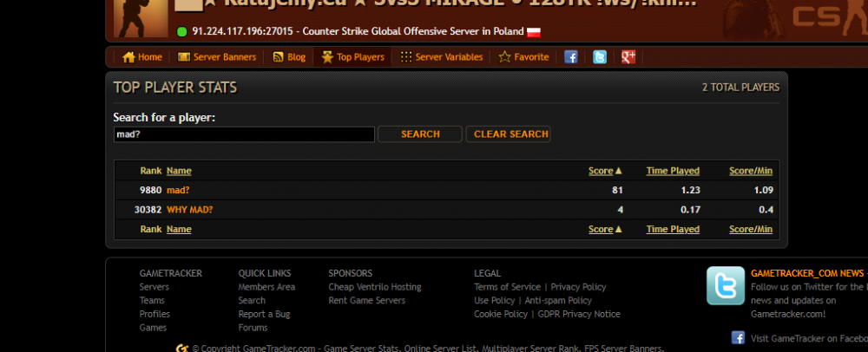Click the 2 TOTAL PLAYERS label

tap(740, 88)
